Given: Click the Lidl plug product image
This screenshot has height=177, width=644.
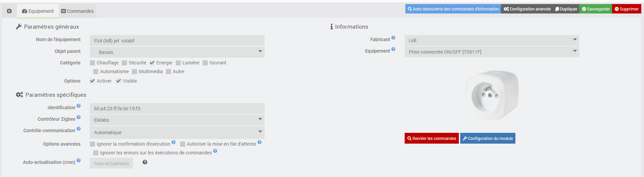Looking at the screenshot, I should click(x=492, y=95).
